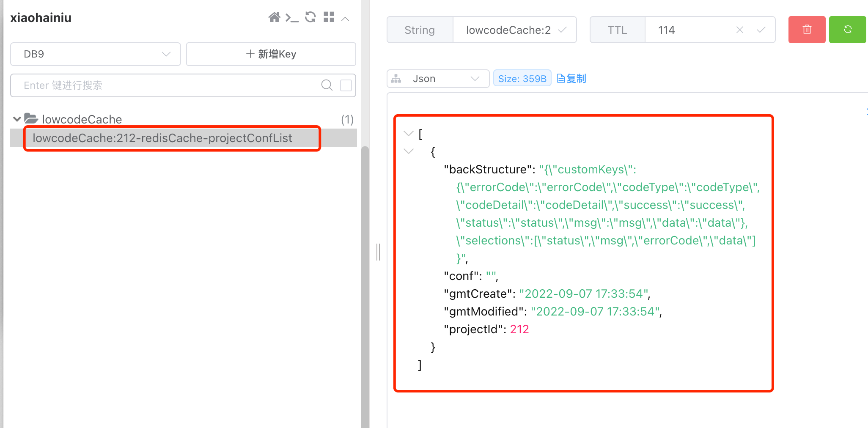Click the String type label
The height and width of the screenshot is (428, 868).
[x=420, y=30]
